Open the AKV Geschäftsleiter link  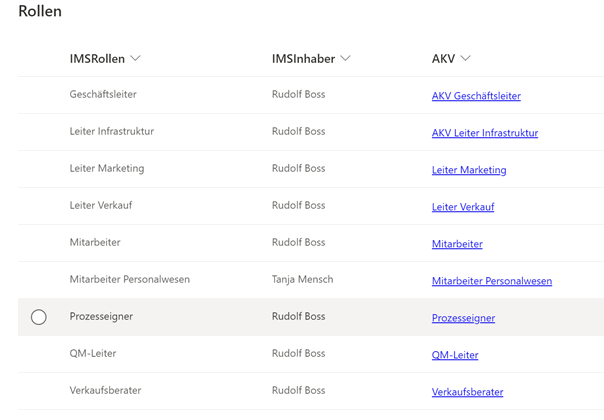point(476,96)
